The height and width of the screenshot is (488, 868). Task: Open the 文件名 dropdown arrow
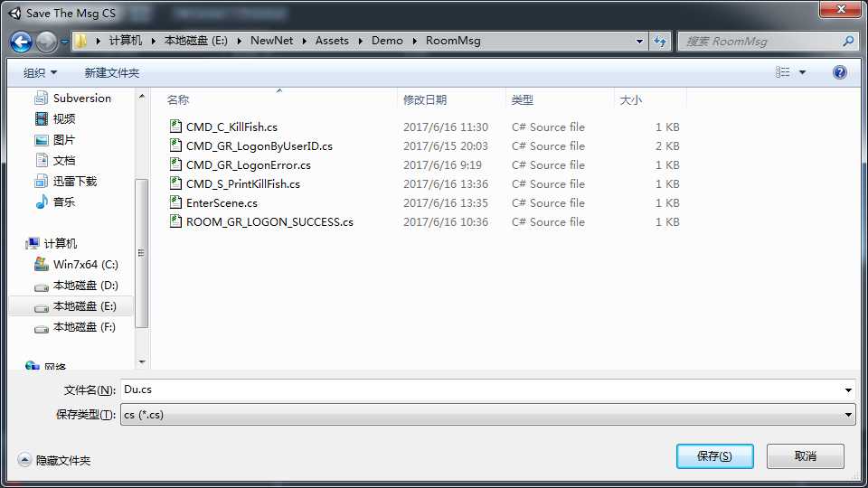click(x=848, y=390)
